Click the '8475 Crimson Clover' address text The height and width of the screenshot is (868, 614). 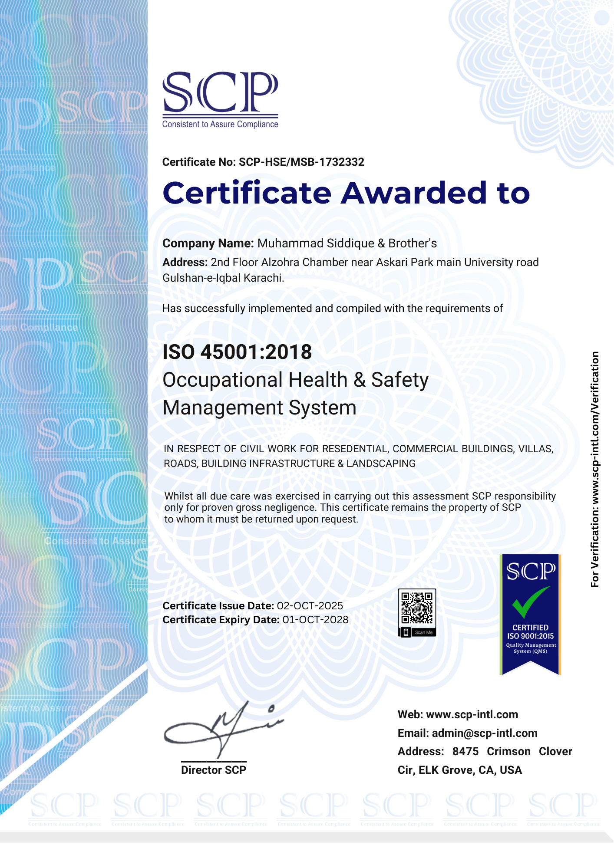pyautogui.click(x=512, y=751)
